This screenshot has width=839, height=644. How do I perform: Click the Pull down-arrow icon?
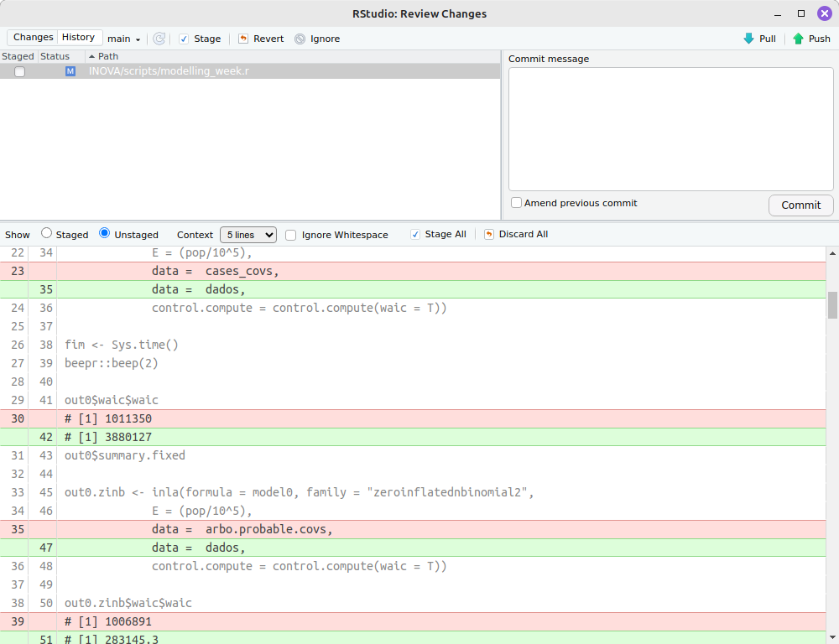(x=748, y=39)
